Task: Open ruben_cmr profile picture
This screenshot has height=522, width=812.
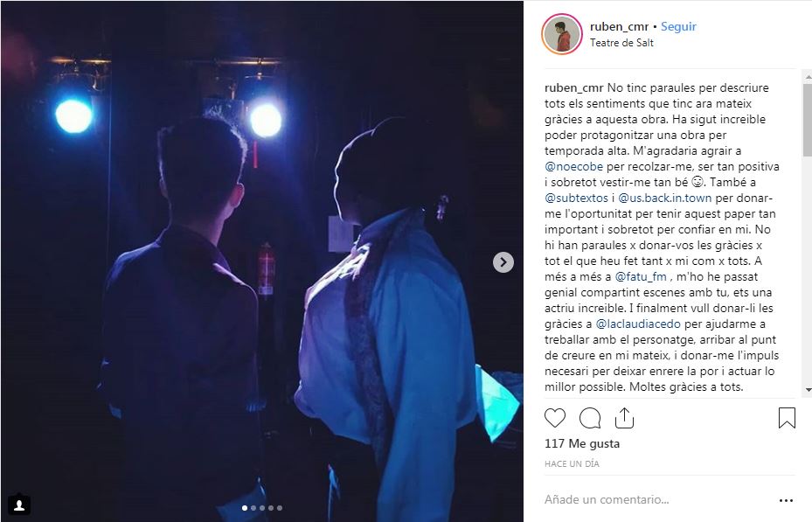Action: (x=562, y=34)
